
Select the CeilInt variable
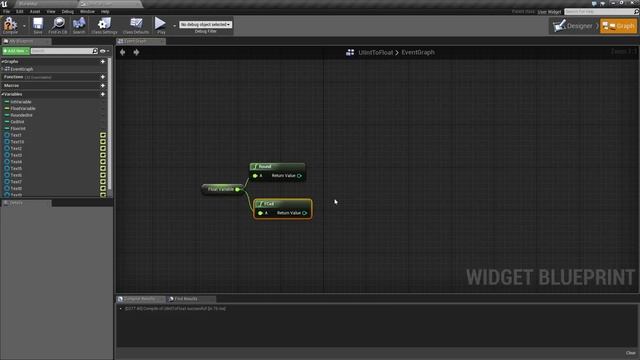(17, 122)
